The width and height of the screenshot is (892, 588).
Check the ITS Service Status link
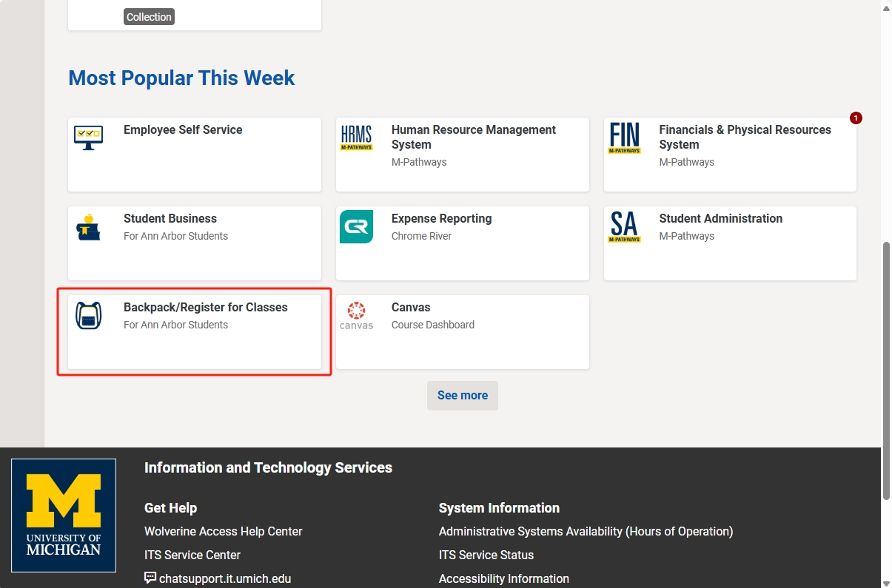point(486,555)
